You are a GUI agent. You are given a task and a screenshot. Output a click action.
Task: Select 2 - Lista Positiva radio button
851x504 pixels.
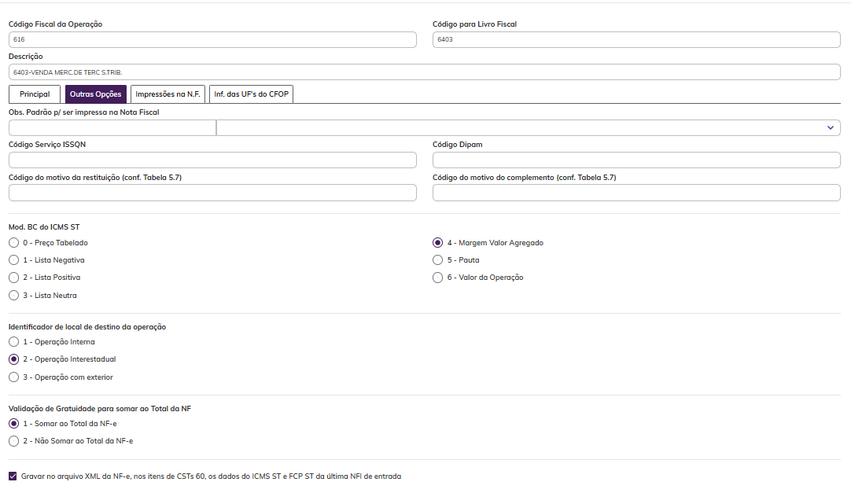(x=13, y=278)
